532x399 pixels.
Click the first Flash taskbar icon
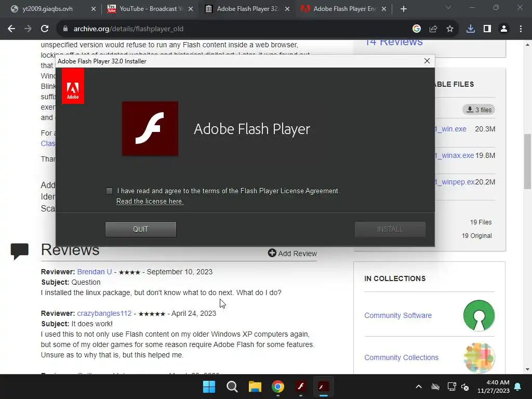(301, 387)
